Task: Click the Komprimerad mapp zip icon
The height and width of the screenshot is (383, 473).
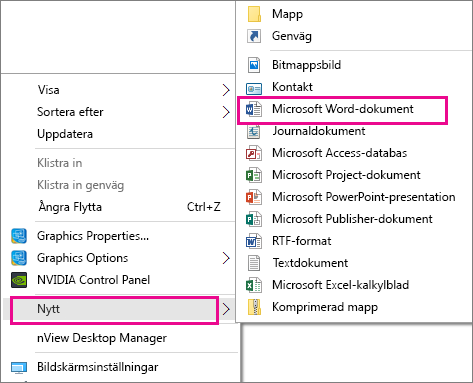Action: click(x=254, y=307)
